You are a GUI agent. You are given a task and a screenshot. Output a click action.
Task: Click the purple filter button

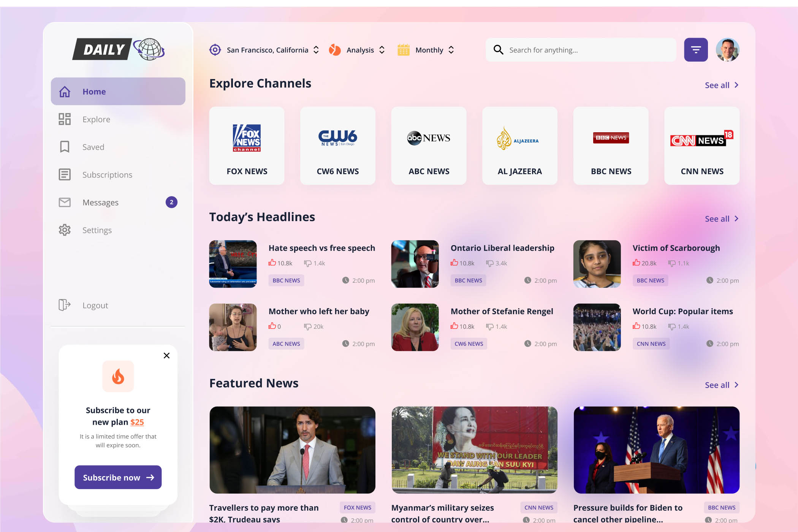coord(695,50)
